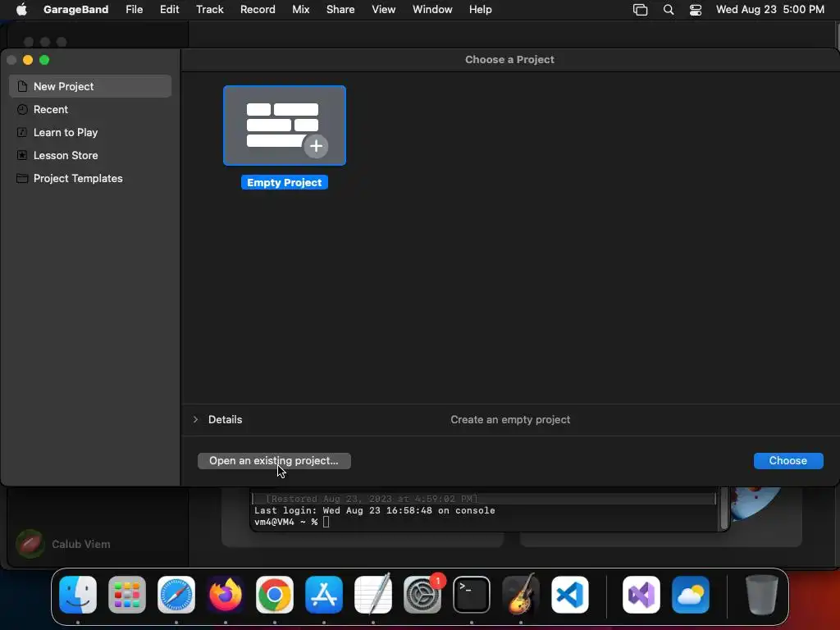Open Spotlight search in the menu bar
The height and width of the screenshot is (630, 840).
click(668, 10)
